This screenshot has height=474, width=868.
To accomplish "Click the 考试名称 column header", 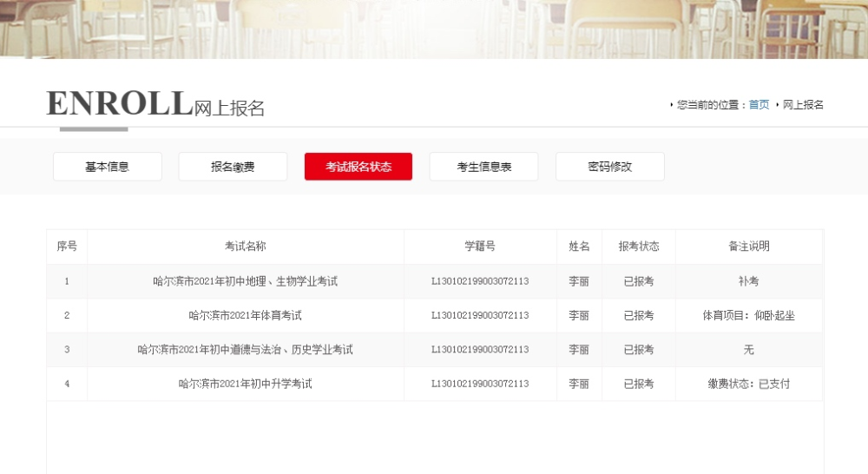I will (x=246, y=247).
